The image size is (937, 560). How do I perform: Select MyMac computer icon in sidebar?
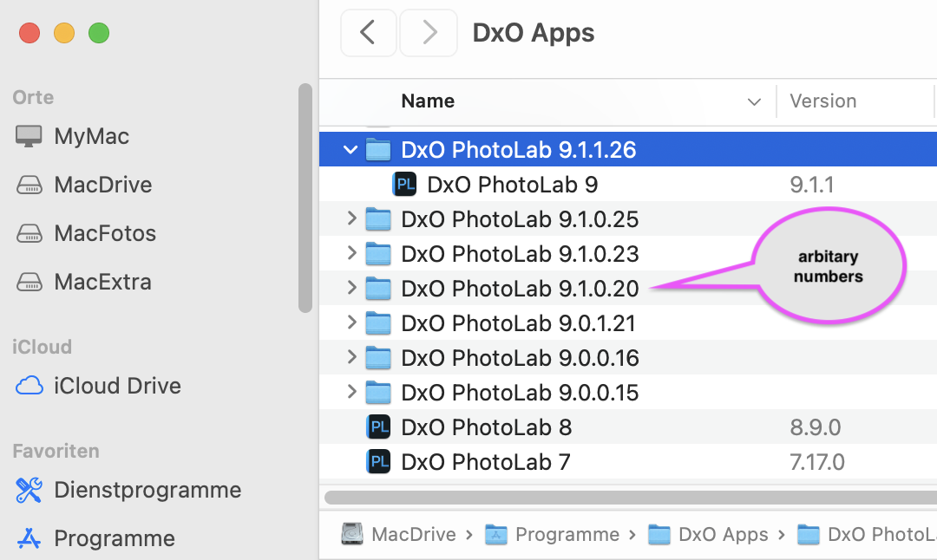coord(29,136)
